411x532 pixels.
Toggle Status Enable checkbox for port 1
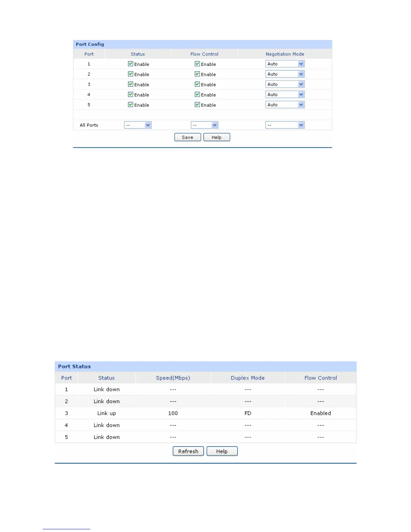pyautogui.click(x=131, y=64)
